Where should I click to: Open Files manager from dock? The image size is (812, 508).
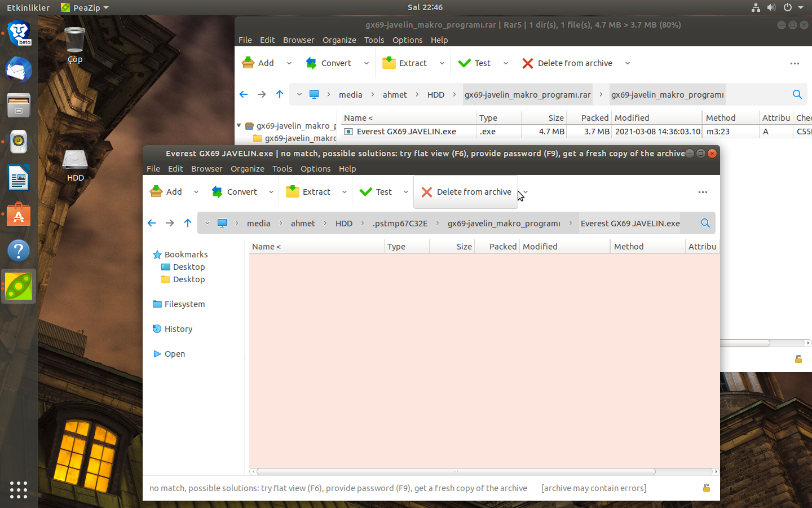click(x=19, y=106)
